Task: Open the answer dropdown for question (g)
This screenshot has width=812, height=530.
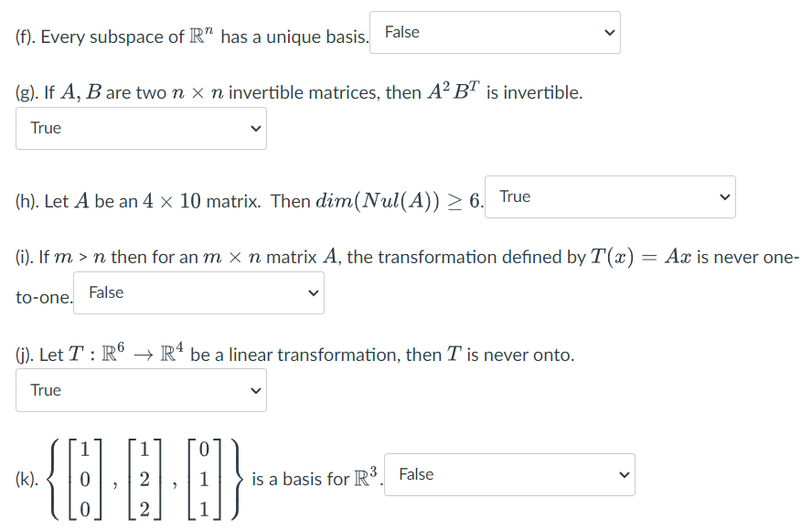Action: (x=141, y=129)
